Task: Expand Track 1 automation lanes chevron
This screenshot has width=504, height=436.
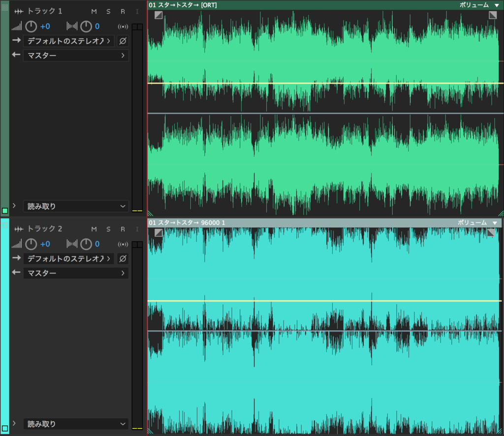Action: pos(14,206)
